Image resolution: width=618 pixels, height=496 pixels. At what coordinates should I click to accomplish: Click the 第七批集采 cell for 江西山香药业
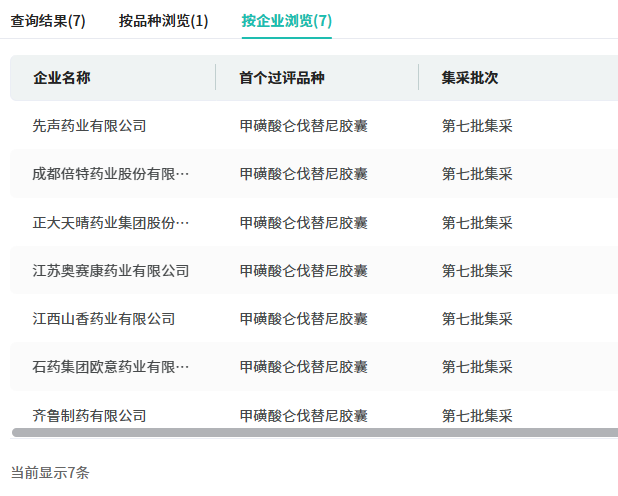point(477,319)
